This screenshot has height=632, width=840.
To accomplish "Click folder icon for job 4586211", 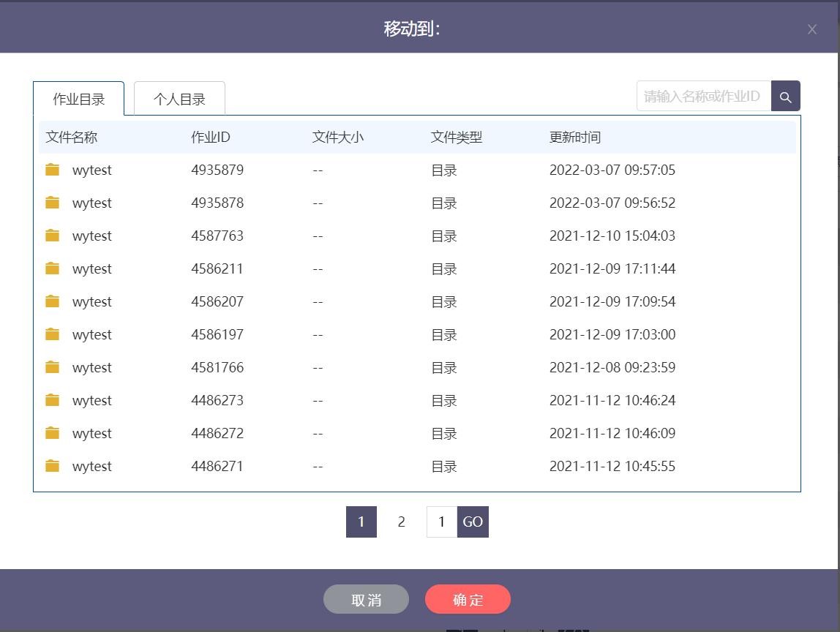I will (x=52, y=268).
